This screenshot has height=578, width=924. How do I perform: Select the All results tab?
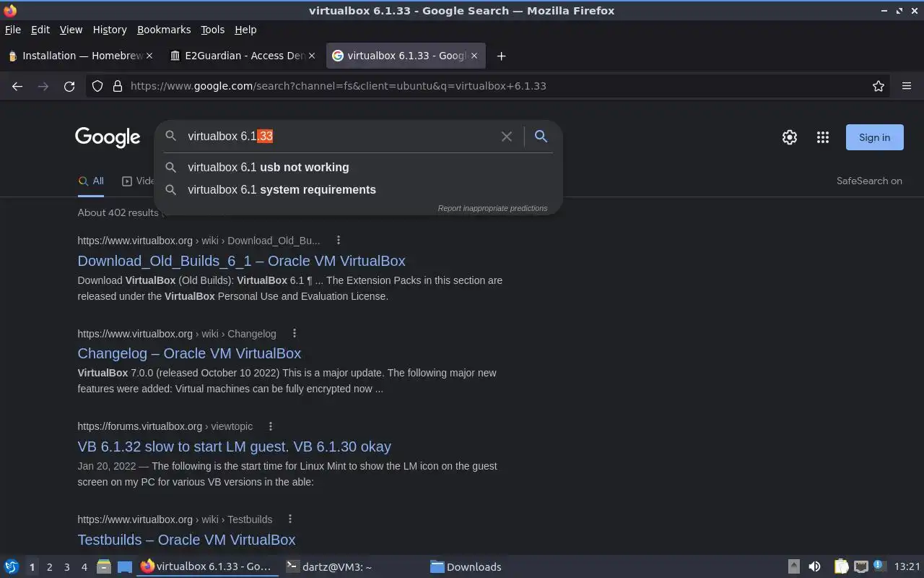91,181
